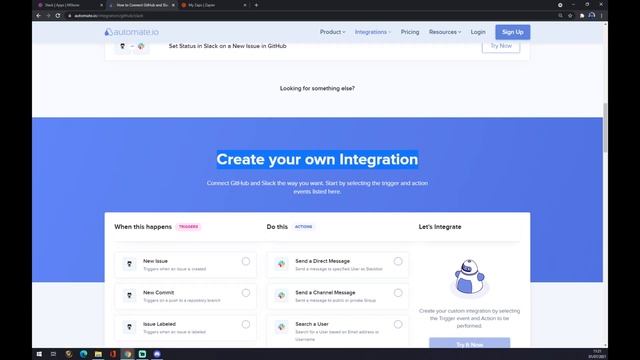
Task: Click the New Issue trigger title
Action: coord(155,261)
